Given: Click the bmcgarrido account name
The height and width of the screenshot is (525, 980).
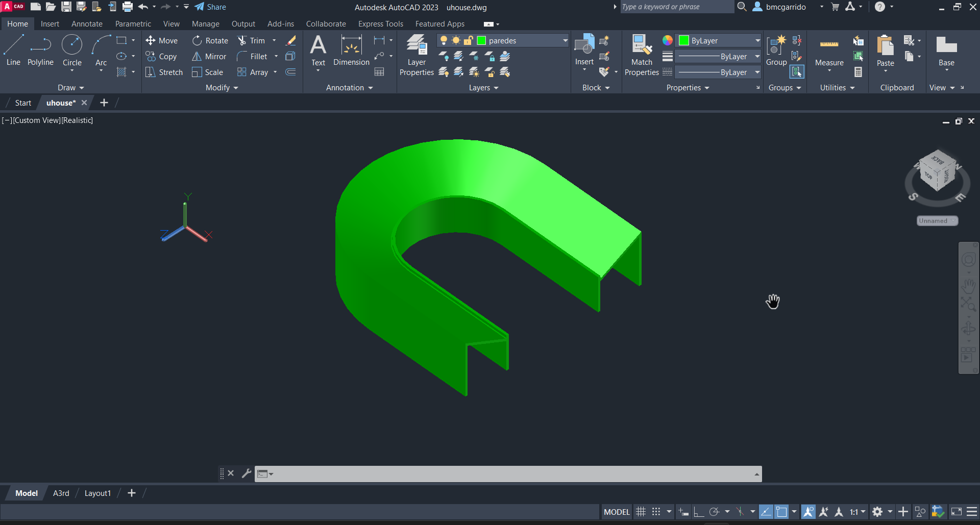Looking at the screenshot, I should 786,7.
